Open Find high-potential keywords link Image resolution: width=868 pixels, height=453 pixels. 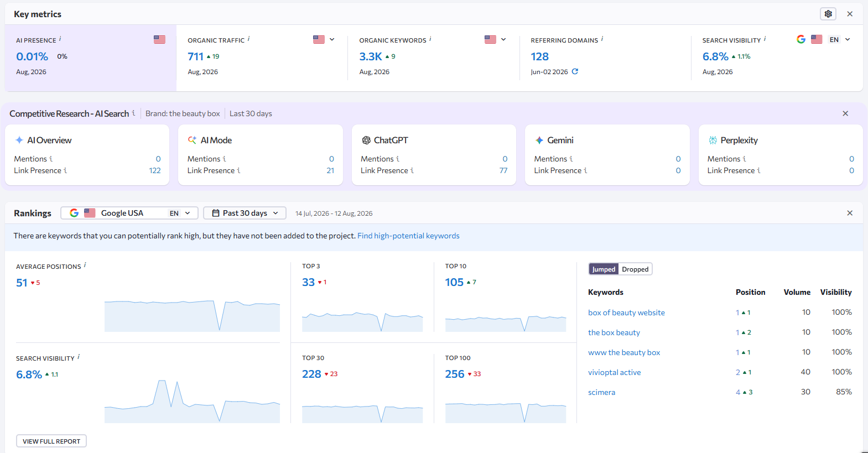click(408, 236)
